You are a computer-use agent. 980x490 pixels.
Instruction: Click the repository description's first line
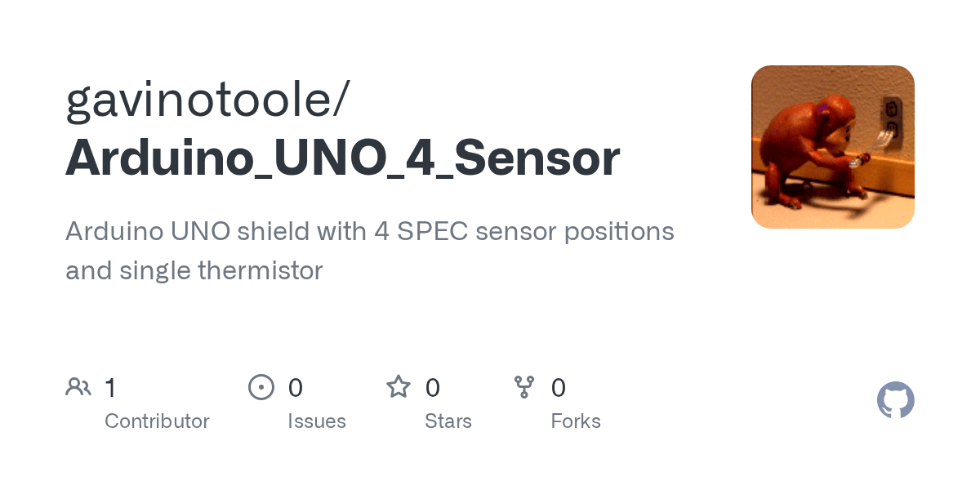point(369,232)
